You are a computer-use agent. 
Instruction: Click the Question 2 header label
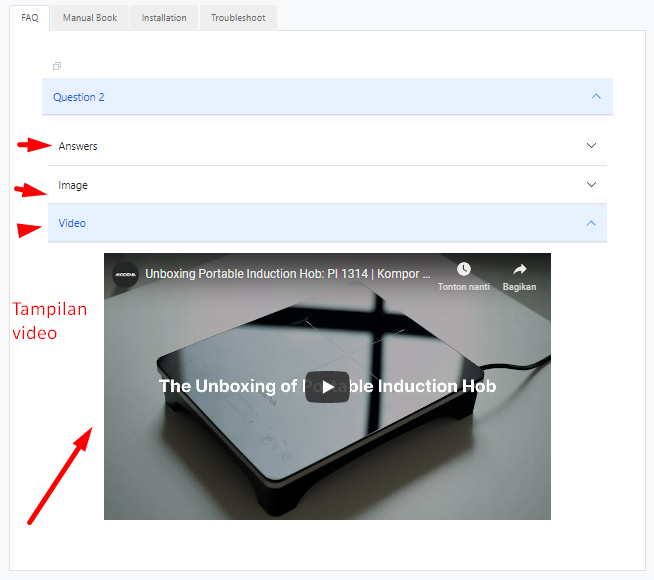coord(79,97)
